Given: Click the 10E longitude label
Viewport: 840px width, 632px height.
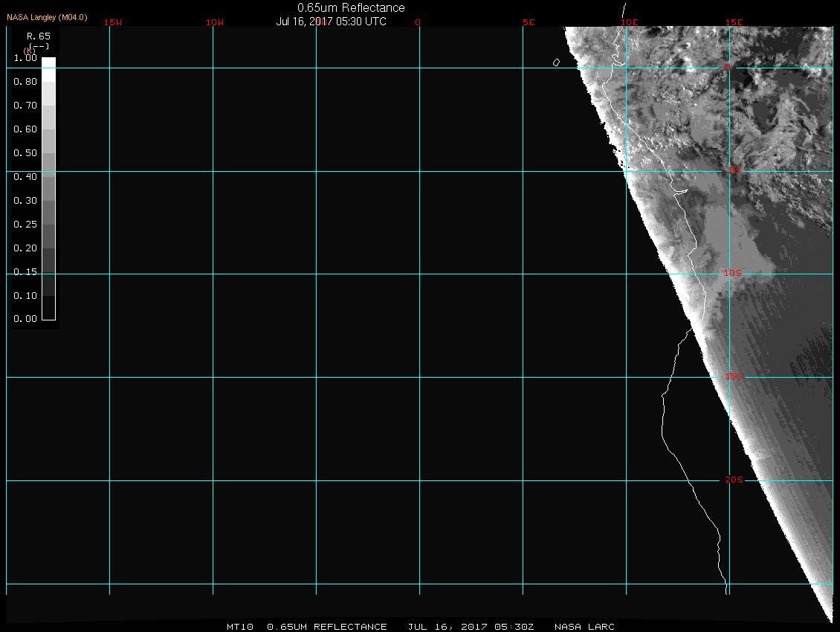Looking at the screenshot, I should 630,22.
